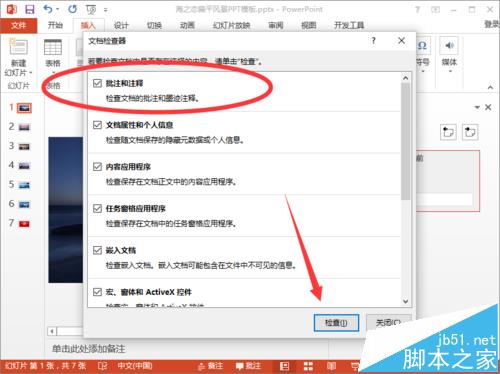Undo the last action
This screenshot has width=500, height=374.
48,9
